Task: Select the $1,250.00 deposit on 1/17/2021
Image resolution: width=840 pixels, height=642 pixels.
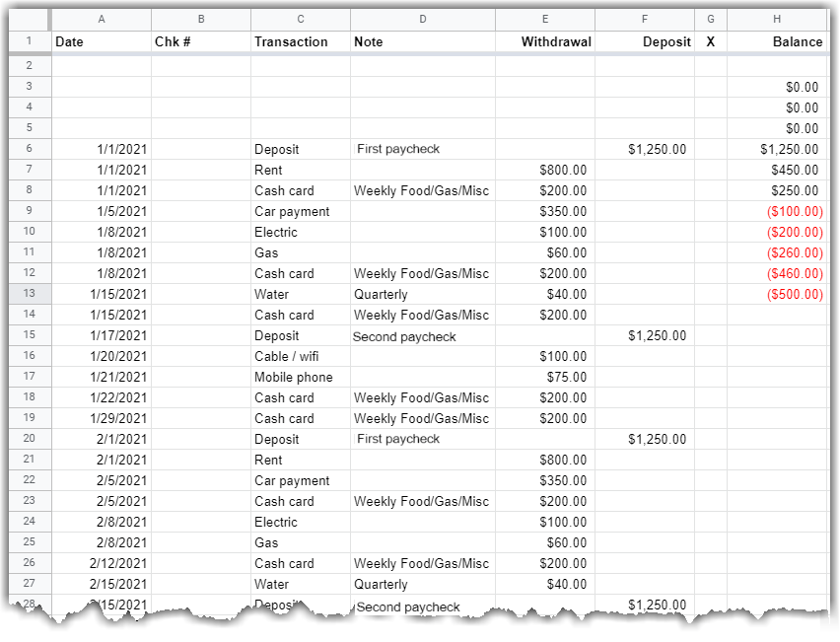Action: pos(645,335)
